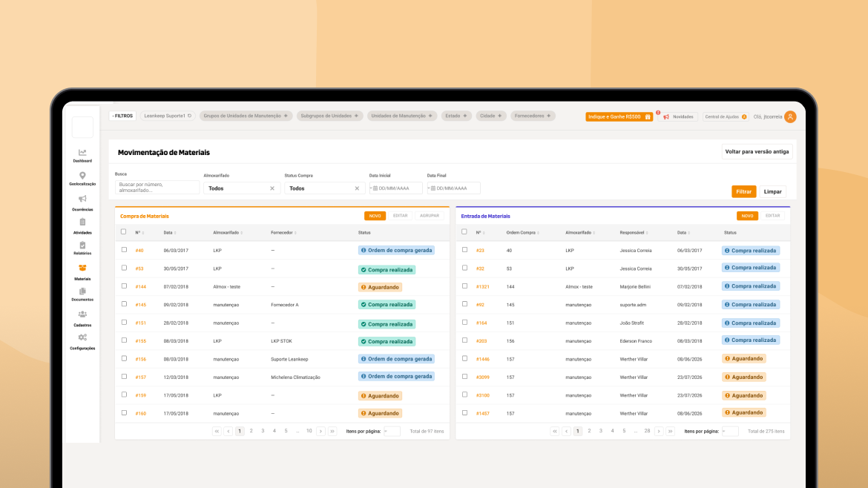Open purchase link #145
Screen dimensions: 868x488
[141, 305]
